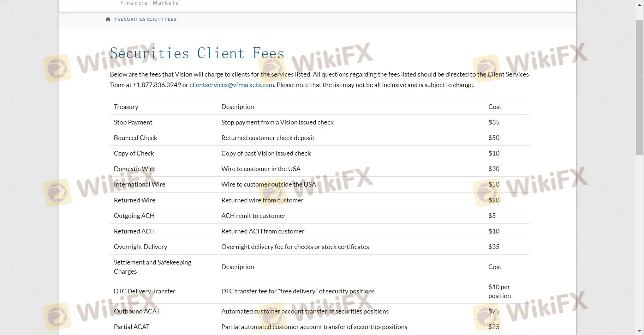Click the Financial Markets logo text

pos(149,3)
